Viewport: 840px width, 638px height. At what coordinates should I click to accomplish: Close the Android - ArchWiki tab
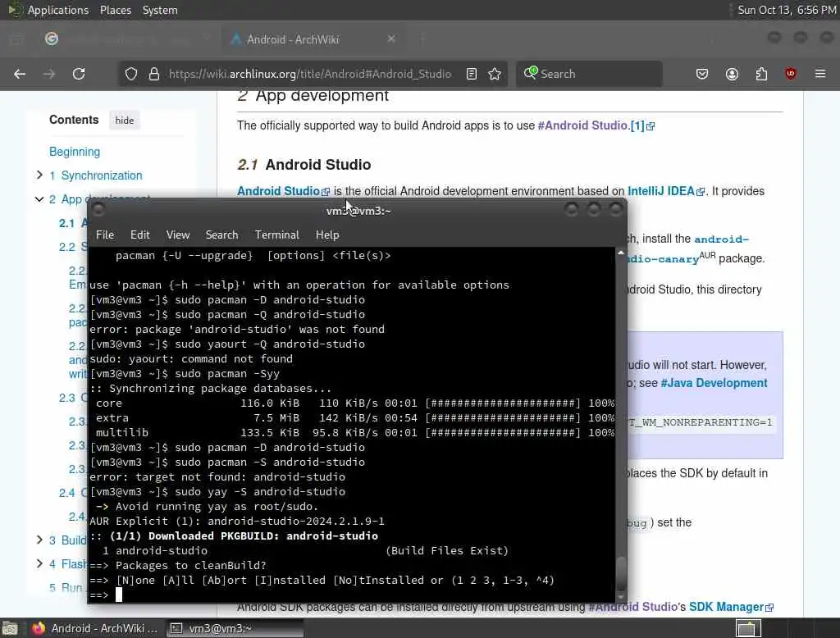tap(391, 39)
